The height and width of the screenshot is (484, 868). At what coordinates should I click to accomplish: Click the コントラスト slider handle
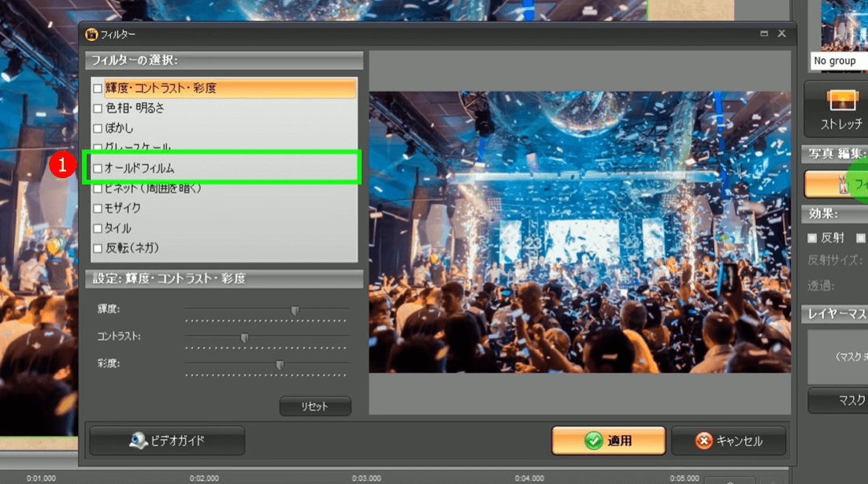(244, 337)
